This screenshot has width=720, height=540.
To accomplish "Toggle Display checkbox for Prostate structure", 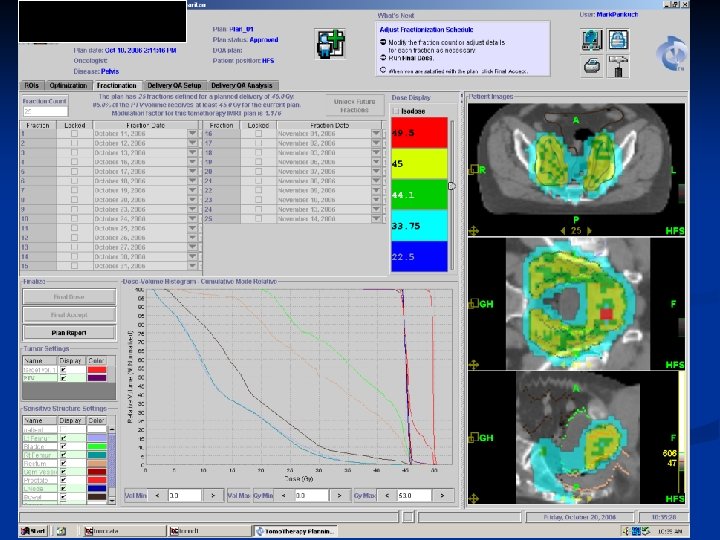I will tap(63, 480).
